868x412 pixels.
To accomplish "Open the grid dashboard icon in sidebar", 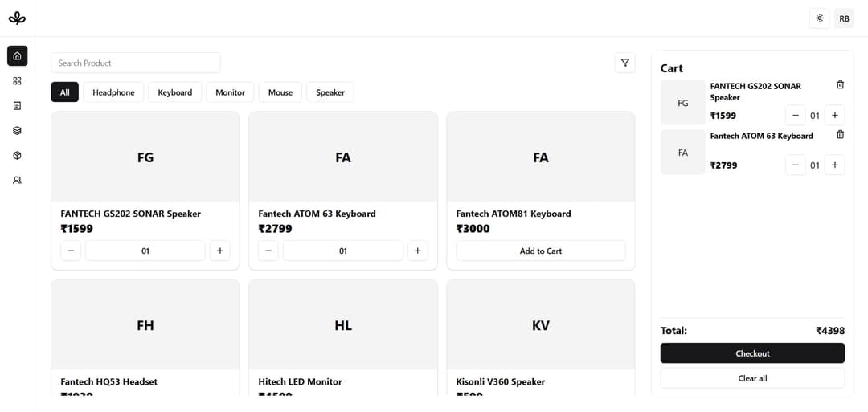I will pyautogui.click(x=17, y=81).
